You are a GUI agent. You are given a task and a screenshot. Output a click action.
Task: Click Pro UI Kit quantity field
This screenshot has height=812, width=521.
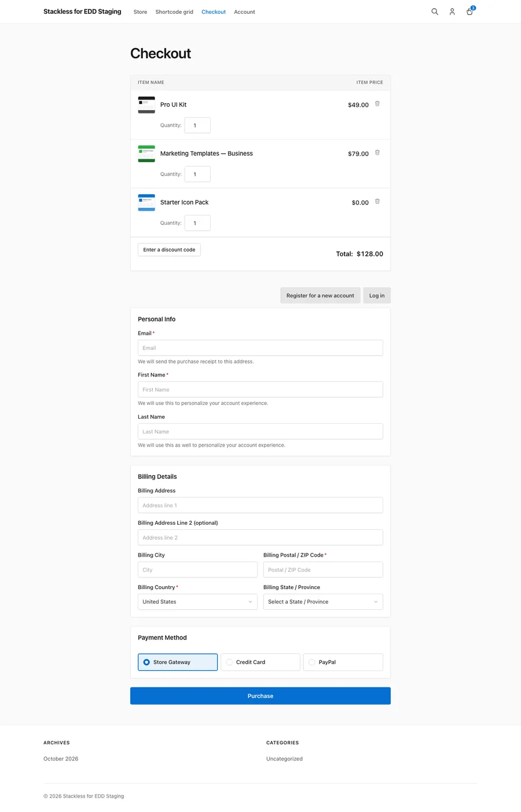tap(197, 125)
